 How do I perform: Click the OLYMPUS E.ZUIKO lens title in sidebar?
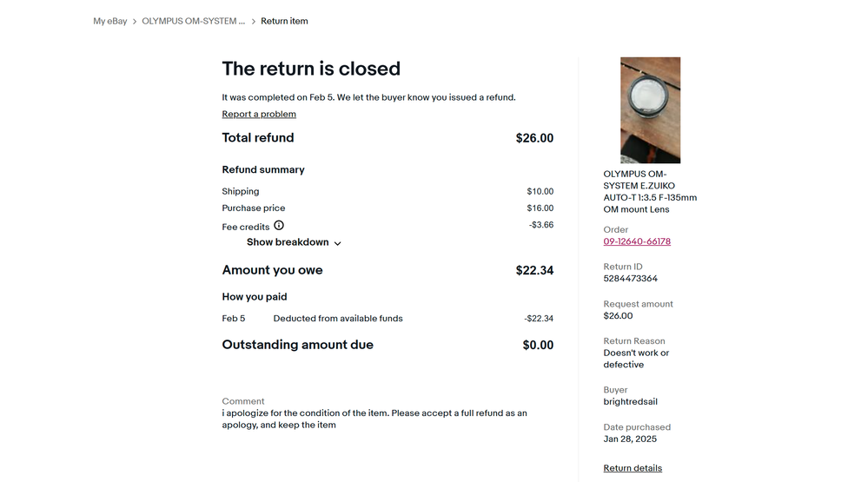[x=651, y=191]
